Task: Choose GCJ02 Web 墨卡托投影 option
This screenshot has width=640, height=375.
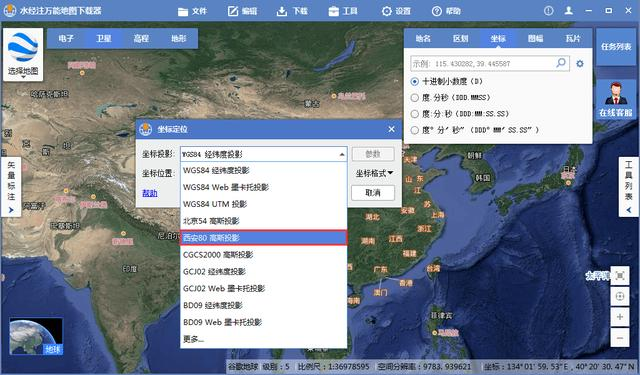Action: 263,288
